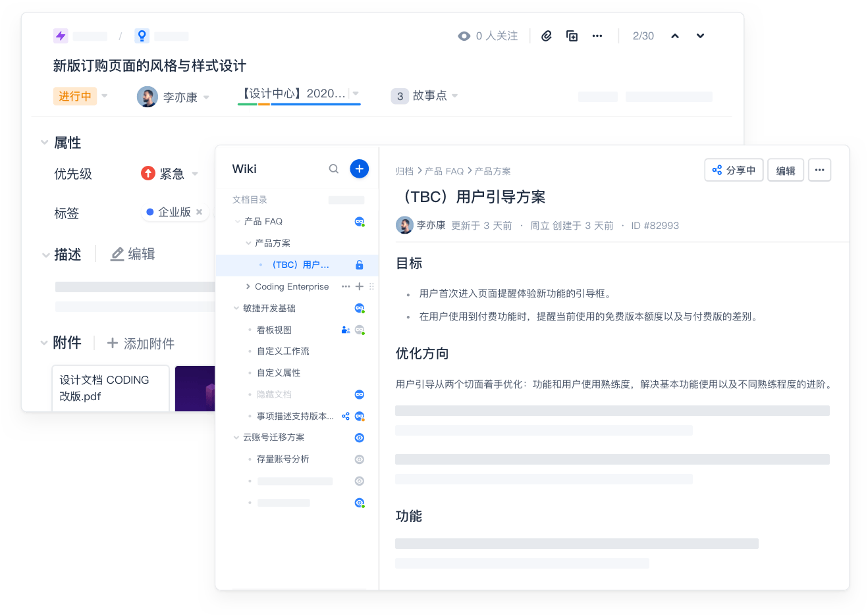The width and height of the screenshot is (868, 616).
Task: Expand the Coding Enterprise tree node
Action: point(248,286)
